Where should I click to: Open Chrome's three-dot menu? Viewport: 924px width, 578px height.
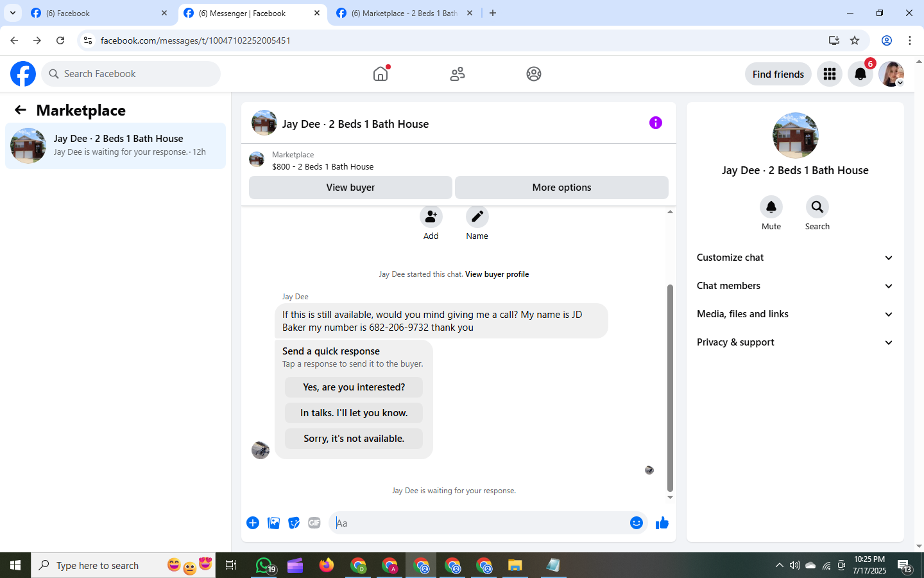[910, 40]
